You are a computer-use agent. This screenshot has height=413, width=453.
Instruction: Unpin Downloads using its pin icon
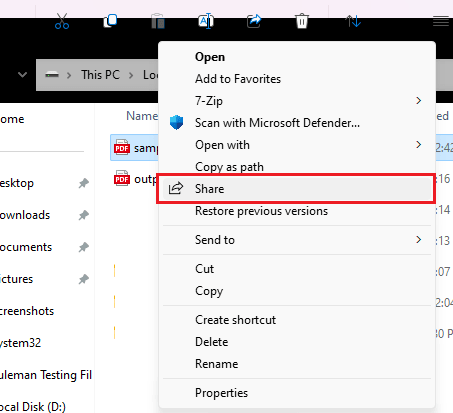[83, 215]
